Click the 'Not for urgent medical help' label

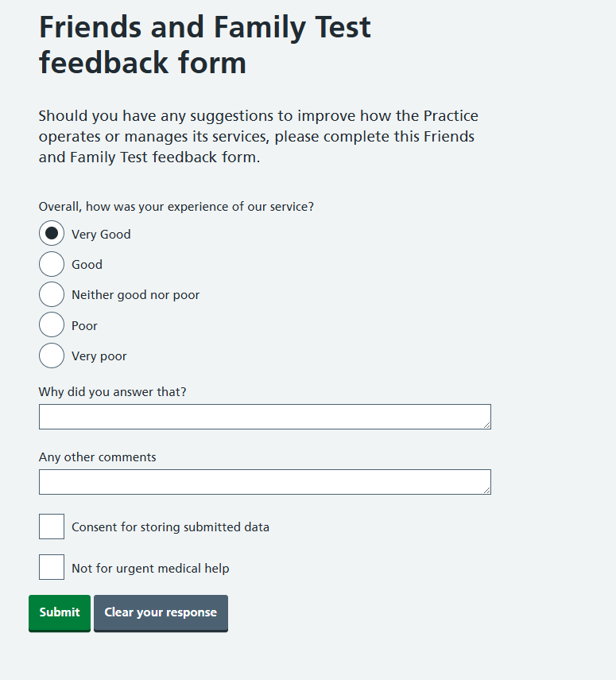[x=150, y=569]
